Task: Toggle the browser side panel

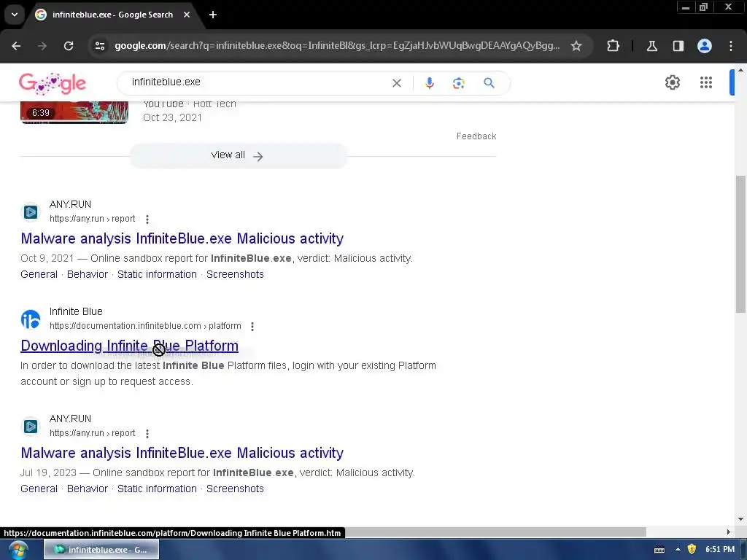Action: [x=678, y=46]
